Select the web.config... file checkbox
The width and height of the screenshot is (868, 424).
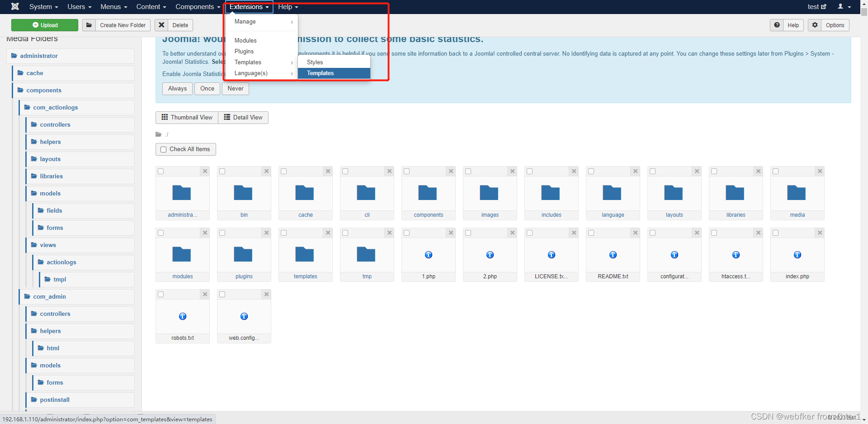[222, 294]
